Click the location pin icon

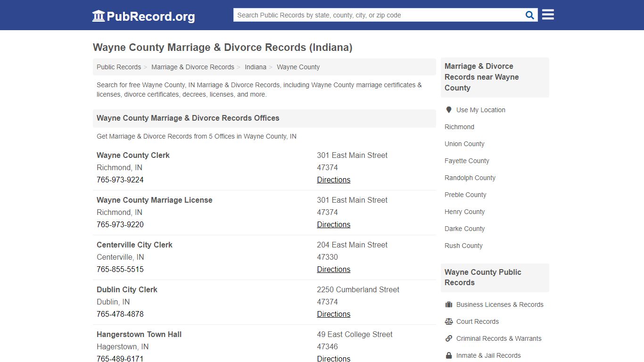[449, 110]
